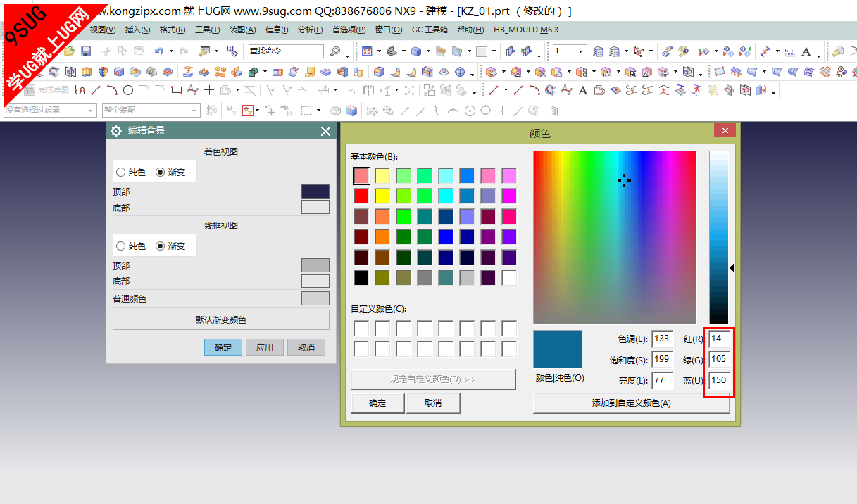Click 应用 in the 编辑背景 dialog
The height and width of the screenshot is (504, 857).
(265, 347)
